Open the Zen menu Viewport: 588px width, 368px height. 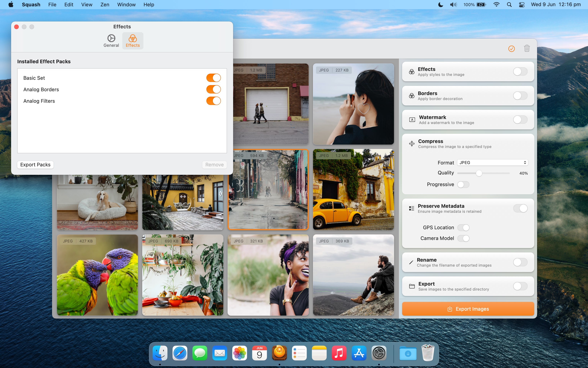[105, 5]
